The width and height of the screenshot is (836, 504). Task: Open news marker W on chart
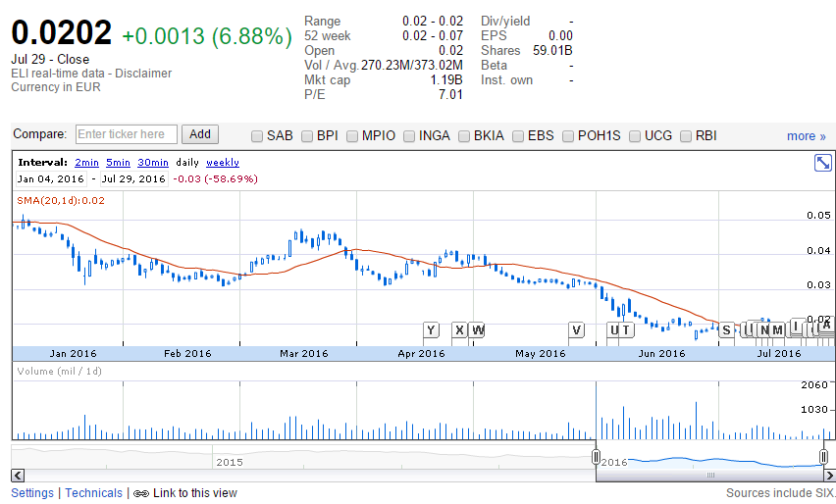(x=477, y=330)
